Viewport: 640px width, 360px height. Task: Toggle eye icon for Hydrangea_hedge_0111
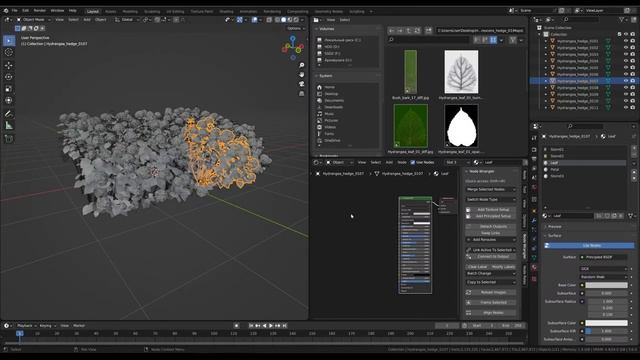click(626, 108)
